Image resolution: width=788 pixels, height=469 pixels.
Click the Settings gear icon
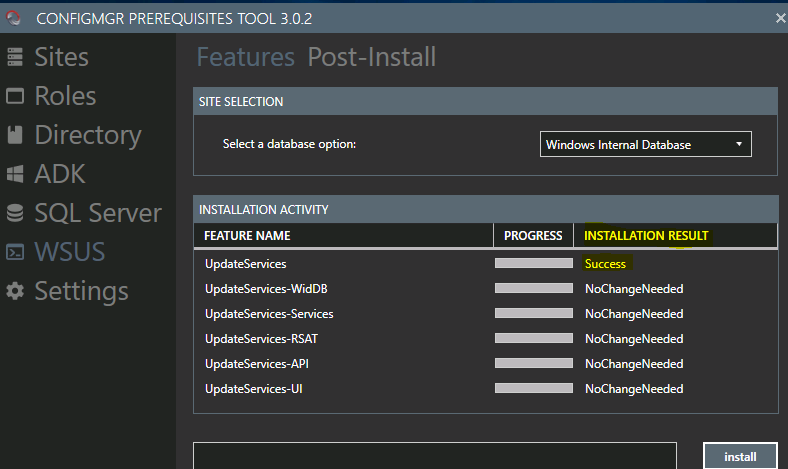click(15, 291)
